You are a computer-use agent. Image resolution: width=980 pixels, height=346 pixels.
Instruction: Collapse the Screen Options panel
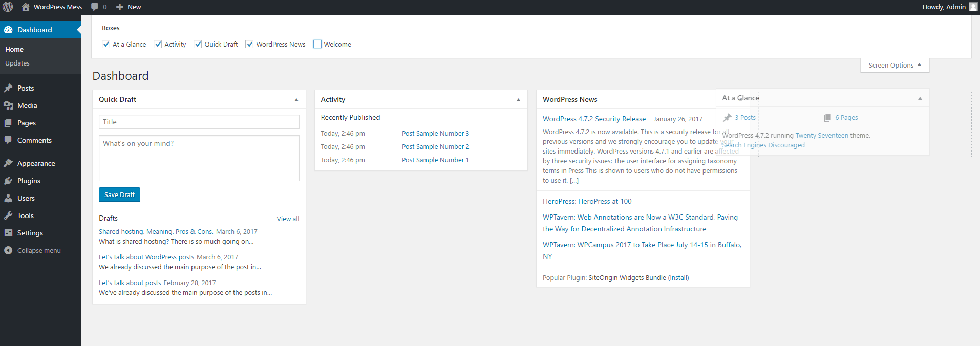[x=894, y=65]
